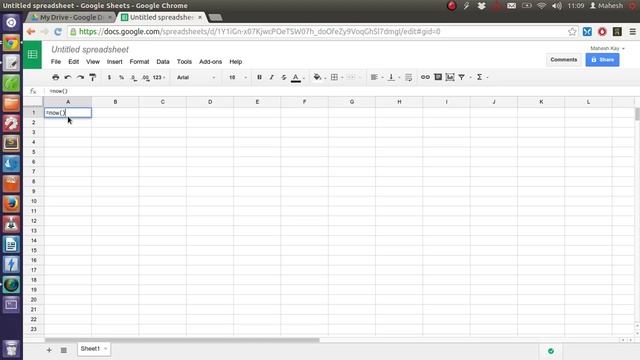Screen dimensions: 640x360
Task: Open the font size dropdown
Action: [x=238, y=77]
